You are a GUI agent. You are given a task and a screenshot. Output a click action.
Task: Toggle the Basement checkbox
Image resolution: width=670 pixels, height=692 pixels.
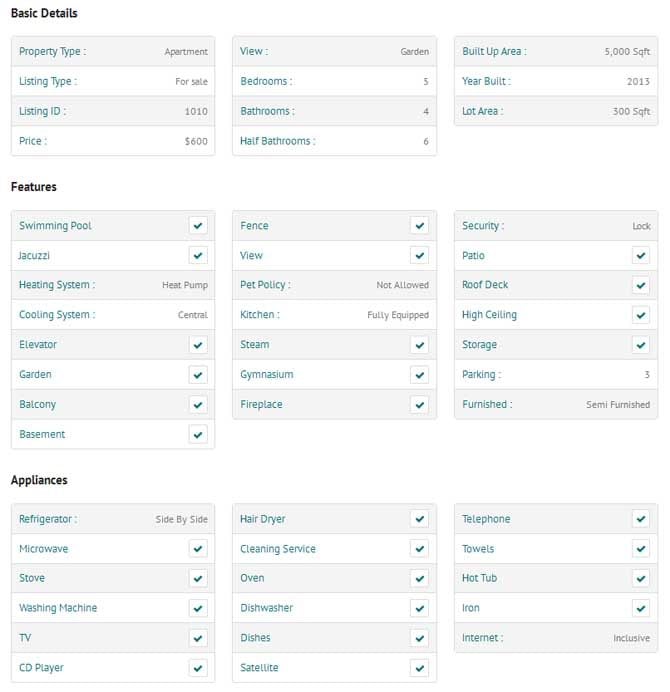pyautogui.click(x=198, y=435)
